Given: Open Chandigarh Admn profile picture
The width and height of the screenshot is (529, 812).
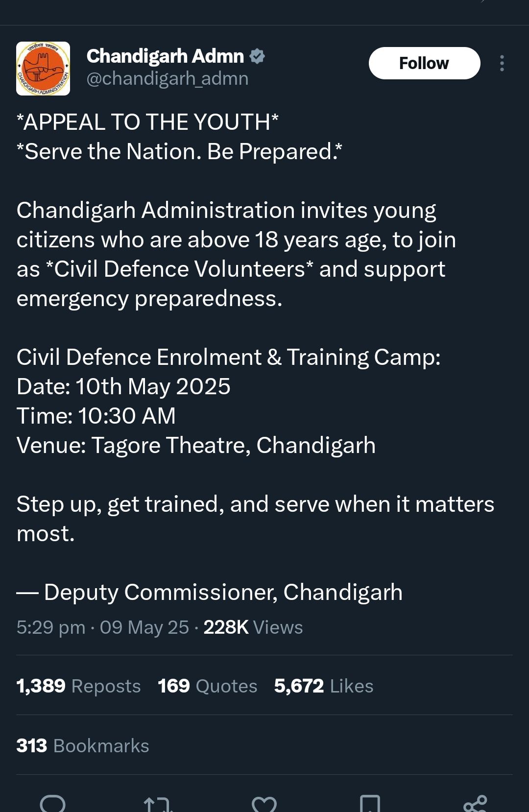Looking at the screenshot, I should [x=43, y=69].
